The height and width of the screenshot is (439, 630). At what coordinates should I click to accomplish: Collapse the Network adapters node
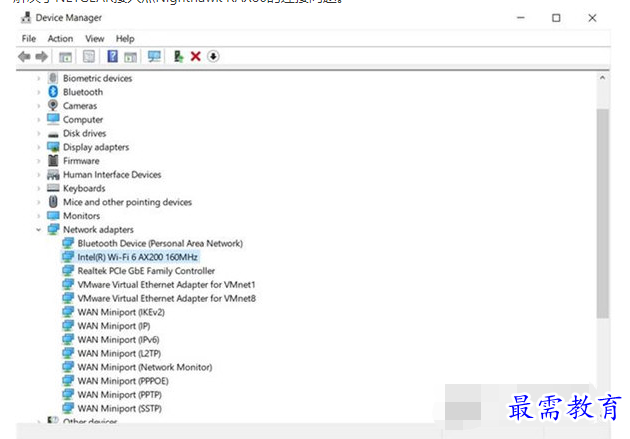click(x=39, y=230)
